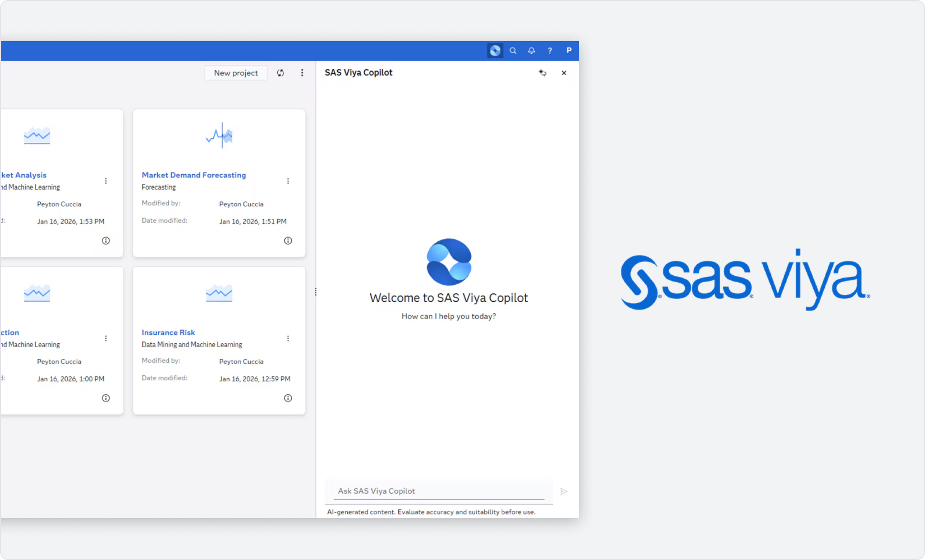Toggle the SAS Viya Copilot header icon
This screenshot has width=925, height=560.
[x=495, y=51]
